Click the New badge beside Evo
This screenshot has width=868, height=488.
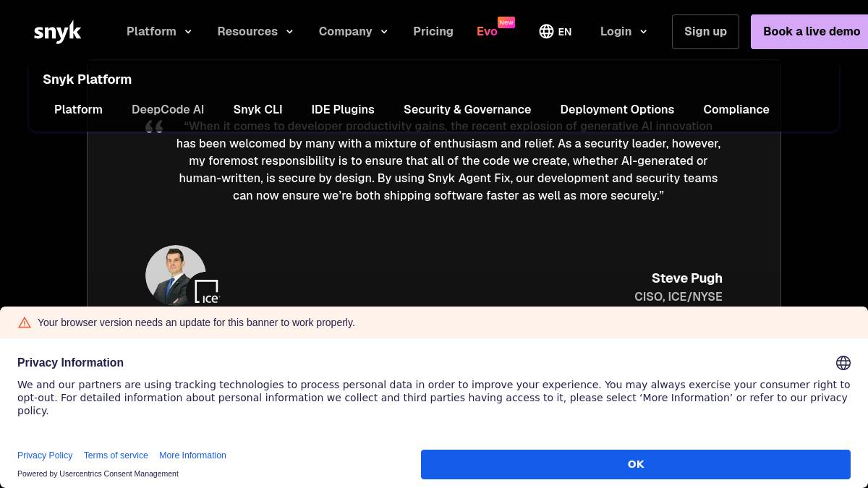point(506,22)
